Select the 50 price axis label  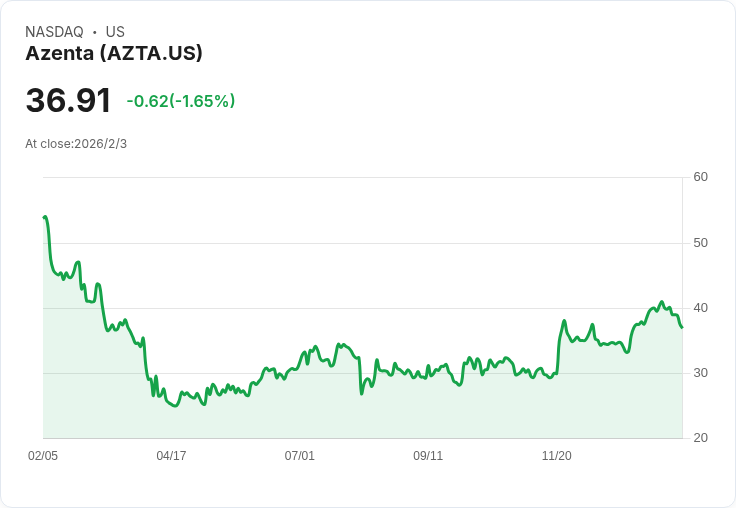(700, 243)
